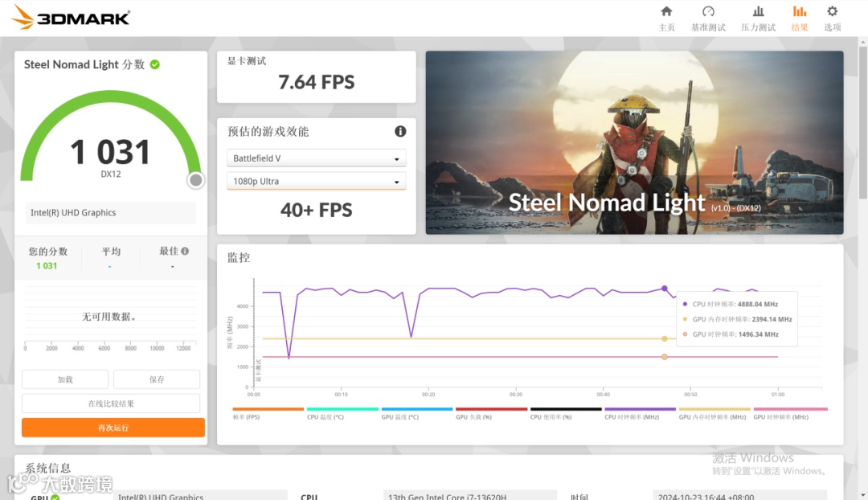This screenshot has height=500, width=868.
Task: Click the vertical scrollbar thumb at right
Action: click(x=863, y=122)
